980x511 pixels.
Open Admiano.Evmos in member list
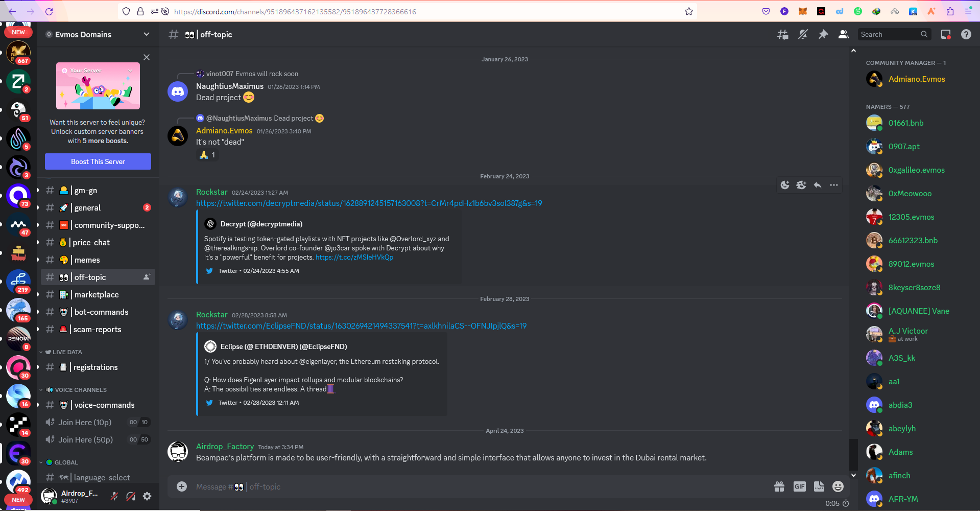click(x=916, y=79)
